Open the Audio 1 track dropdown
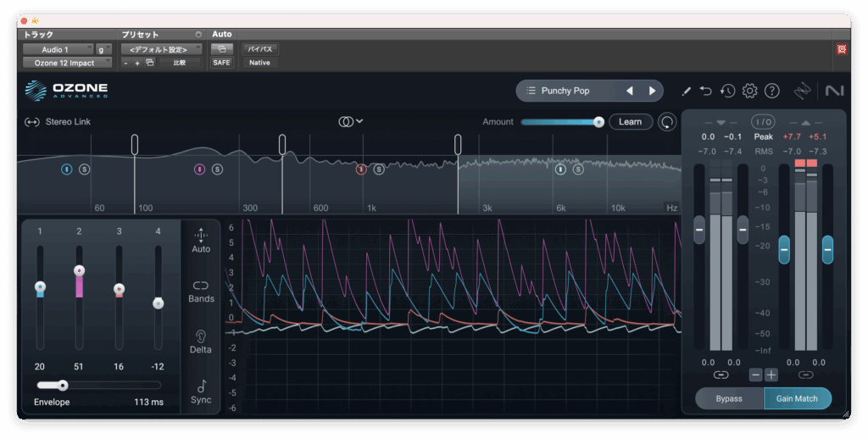This screenshot has width=868, height=439. click(x=58, y=50)
